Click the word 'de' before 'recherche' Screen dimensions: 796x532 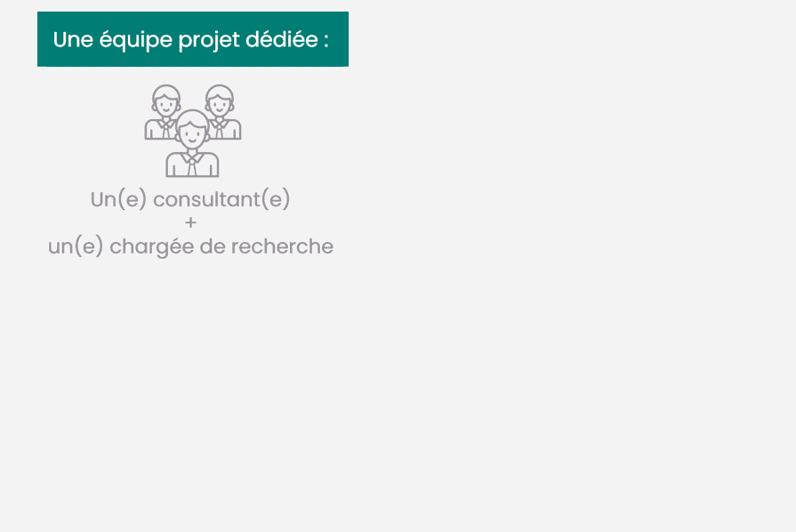pyautogui.click(x=213, y=246)
